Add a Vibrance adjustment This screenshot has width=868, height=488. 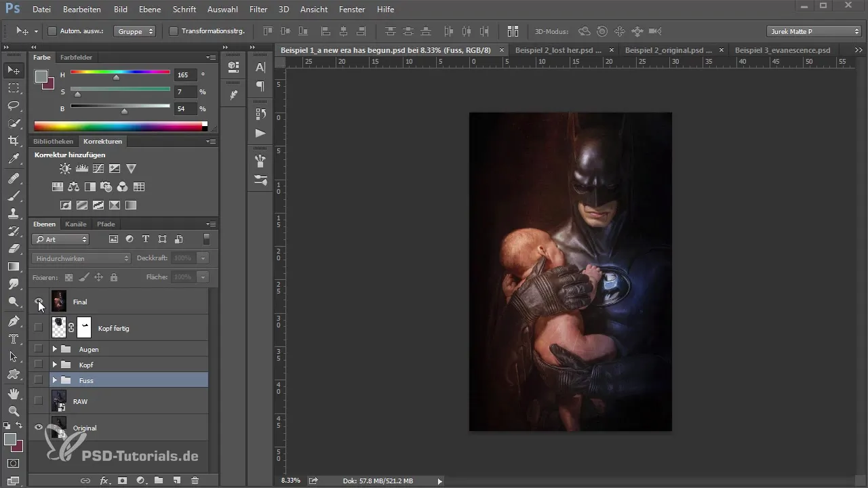132,169
